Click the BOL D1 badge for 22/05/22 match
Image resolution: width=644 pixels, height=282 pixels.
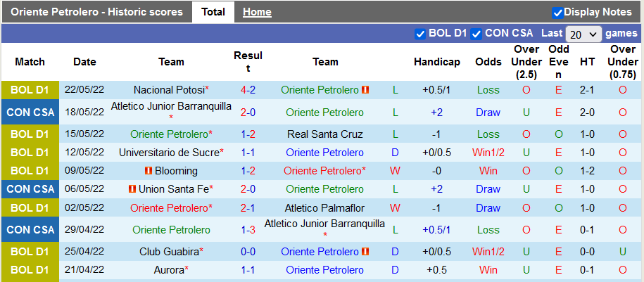(x=30, y=90)
